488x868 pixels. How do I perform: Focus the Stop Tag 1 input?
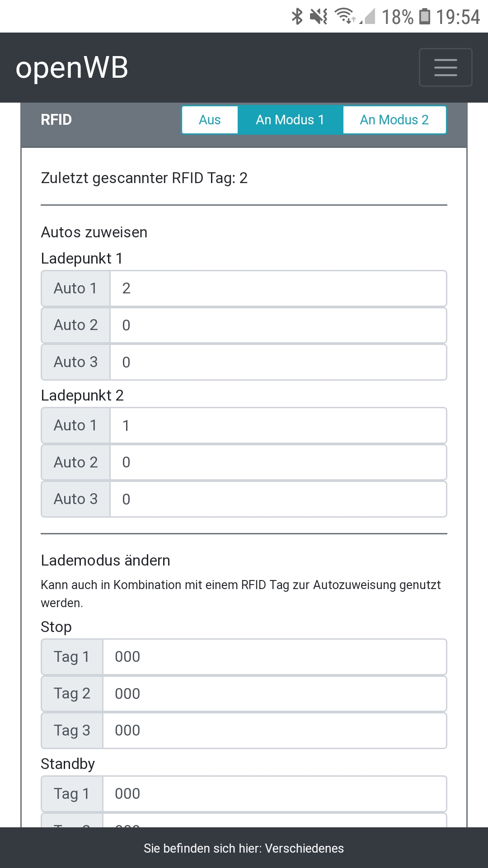point(274,657)
